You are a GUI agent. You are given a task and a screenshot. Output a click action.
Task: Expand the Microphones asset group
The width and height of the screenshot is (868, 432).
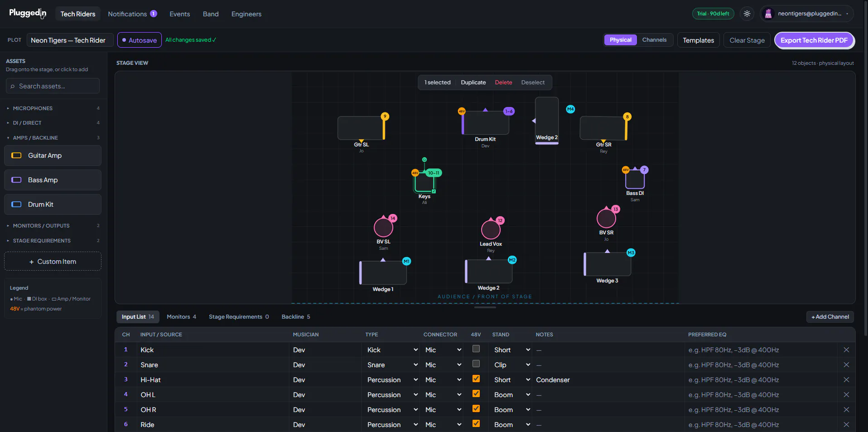[53, 108]
